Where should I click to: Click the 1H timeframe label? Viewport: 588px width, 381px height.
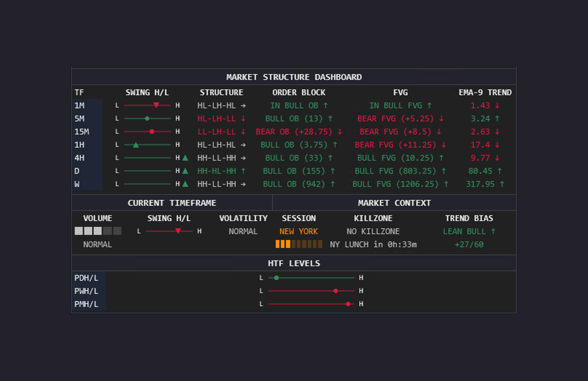click(x=79, y=145)
